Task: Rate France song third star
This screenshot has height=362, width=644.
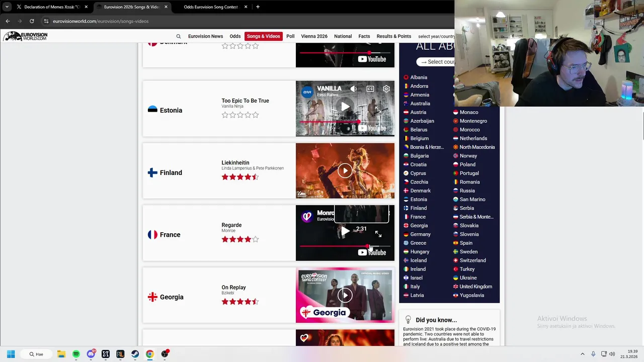Action: click(240, 239)
